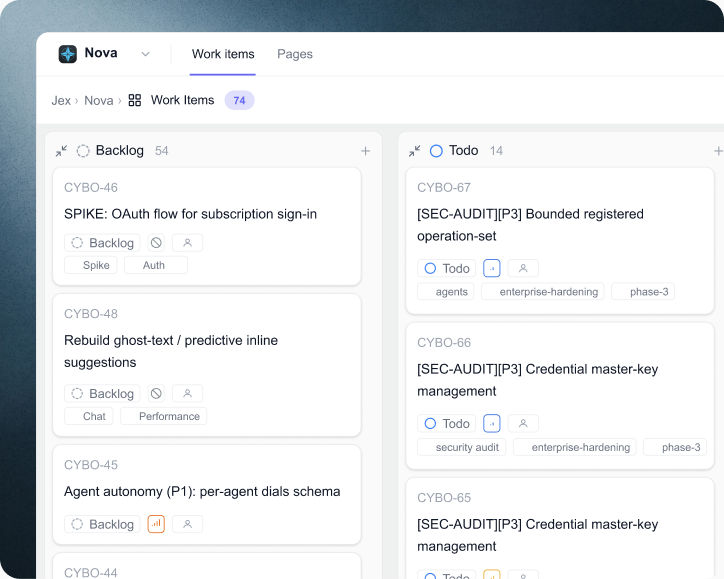Screen dimensions: 724x579
Task: Click phase-3 label on CYBO-67
Action: point(643,291)
